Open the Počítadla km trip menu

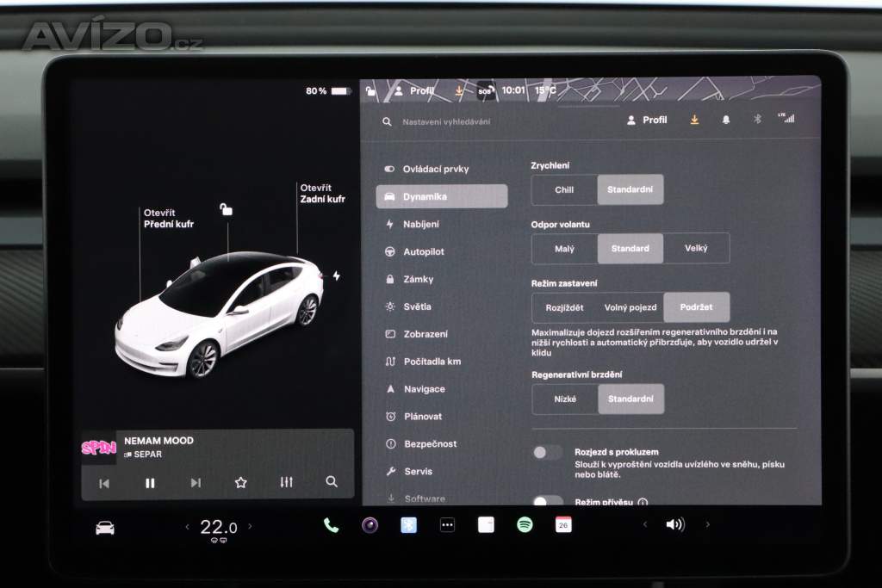(423, 362)
